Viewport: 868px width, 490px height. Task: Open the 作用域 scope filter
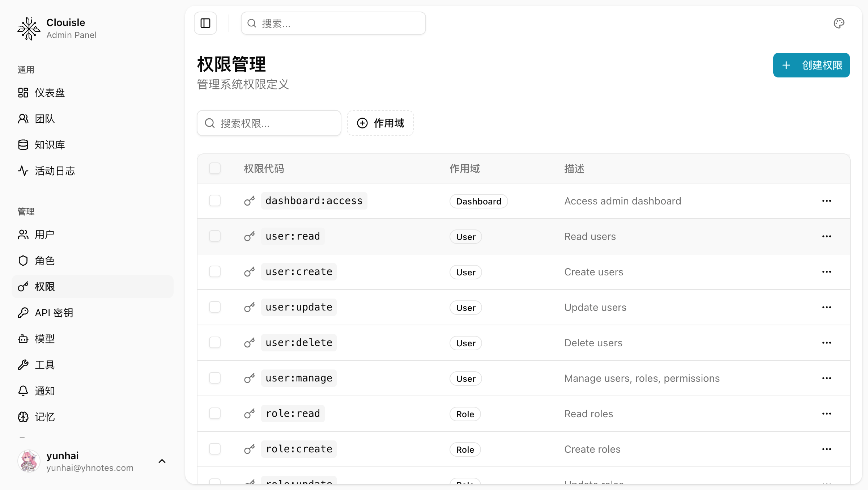380,123
